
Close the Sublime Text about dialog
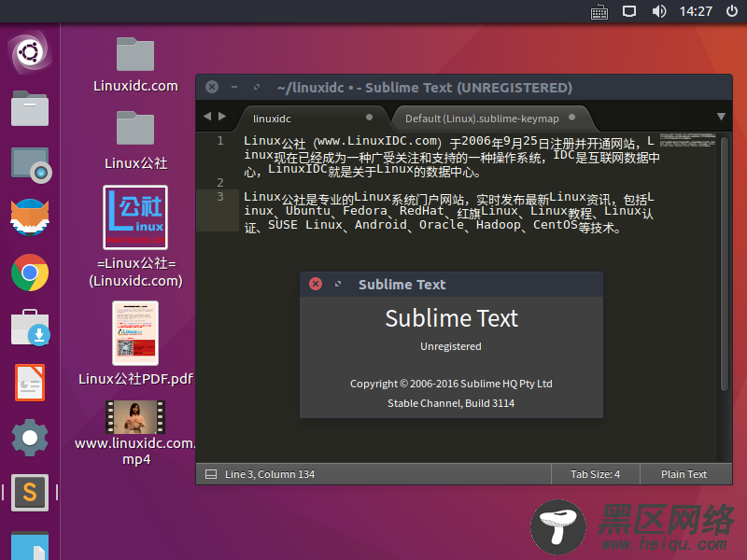316,284
